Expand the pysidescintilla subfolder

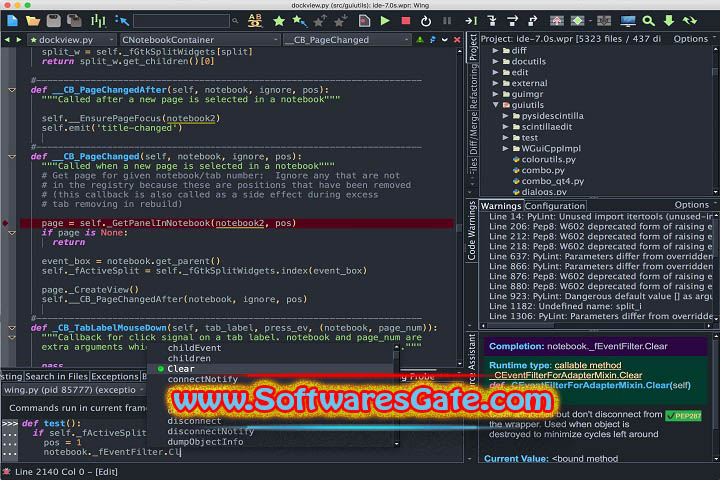(505, 116)
